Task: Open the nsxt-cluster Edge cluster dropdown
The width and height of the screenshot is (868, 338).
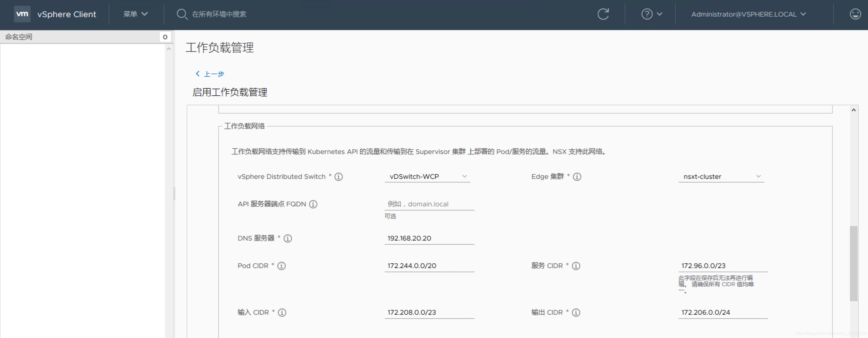Action: [721, 177]
